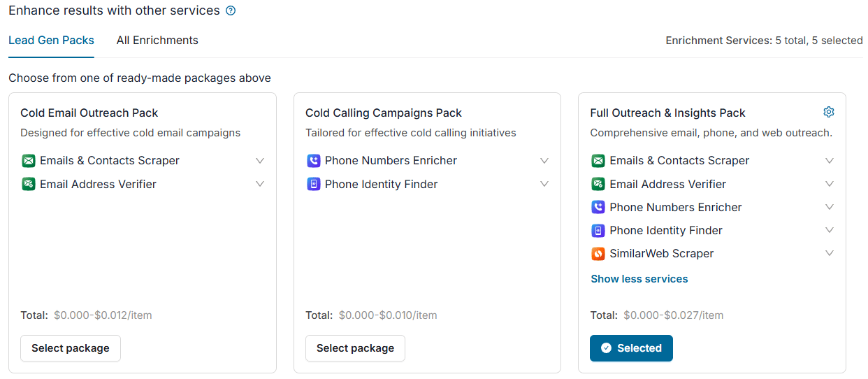Expand SimilarWeb Scraper details chevron
This screenshot has width=868, height=379.
830,253
